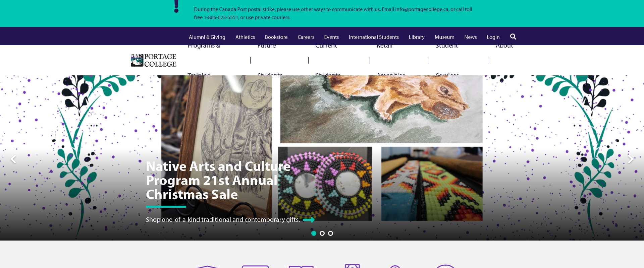Click the beaded medallions photo
This screenshot has height=268, width=644.
(x=325, y=184)
